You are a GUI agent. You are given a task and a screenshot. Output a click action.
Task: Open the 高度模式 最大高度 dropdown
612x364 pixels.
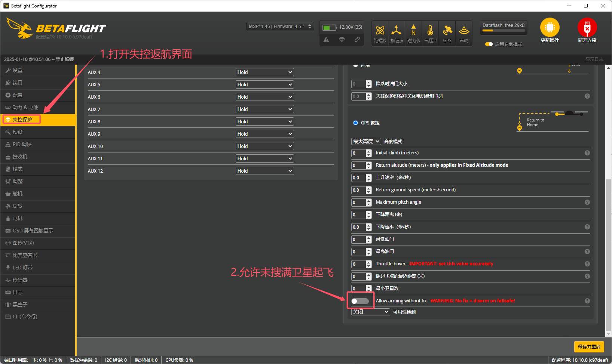(x=366, y=141)
